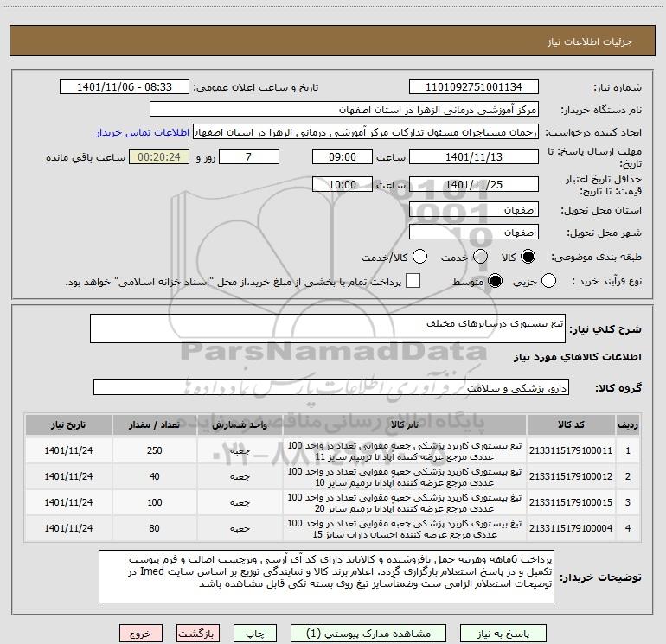Click the delivery province field اصفهان

474,210
